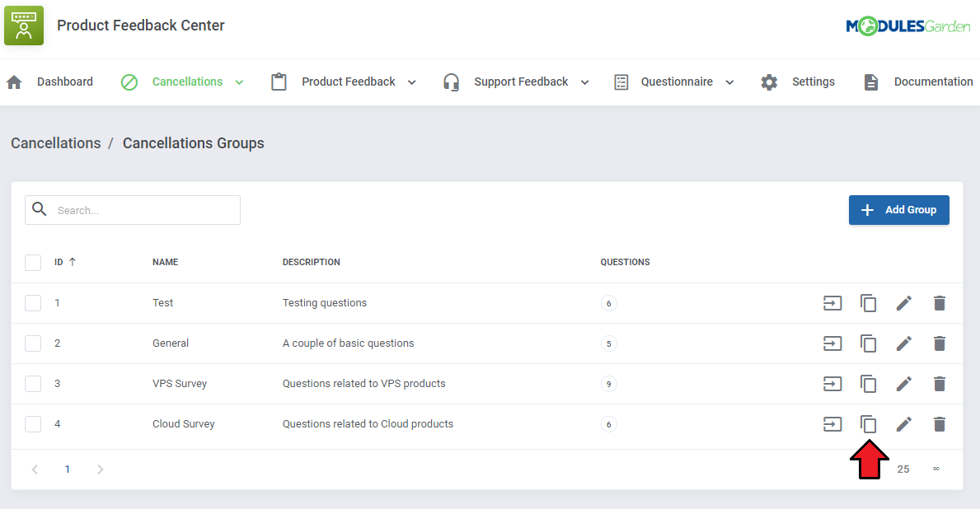
Task: Click the 'VPS Survey' name cell
Action: pos(180,384)
